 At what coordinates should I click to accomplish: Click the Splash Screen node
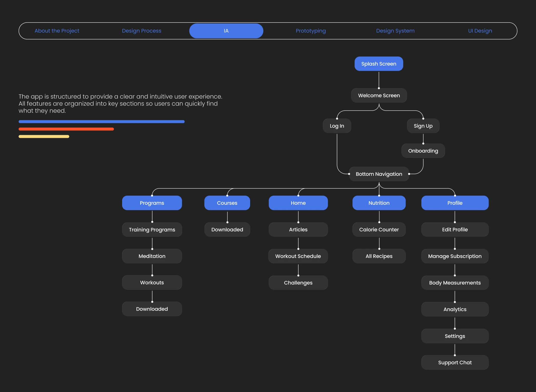(379, 64)
